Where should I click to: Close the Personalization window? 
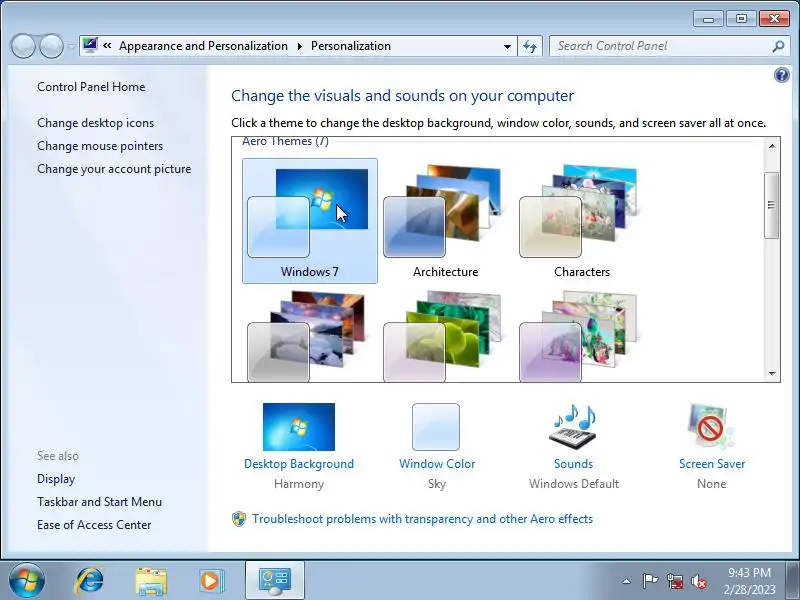point(774,19)
